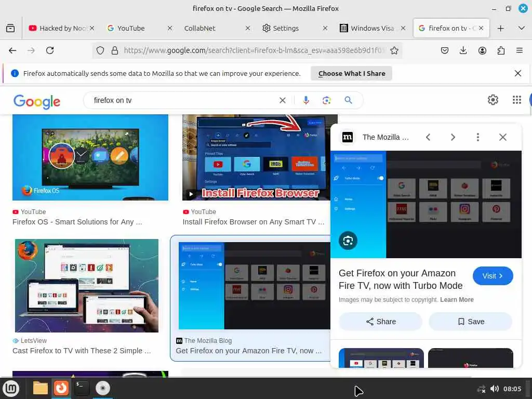Screen dimensions: 532x399
Task: Bookmark this page with the star icon
Action: (394, 50)
